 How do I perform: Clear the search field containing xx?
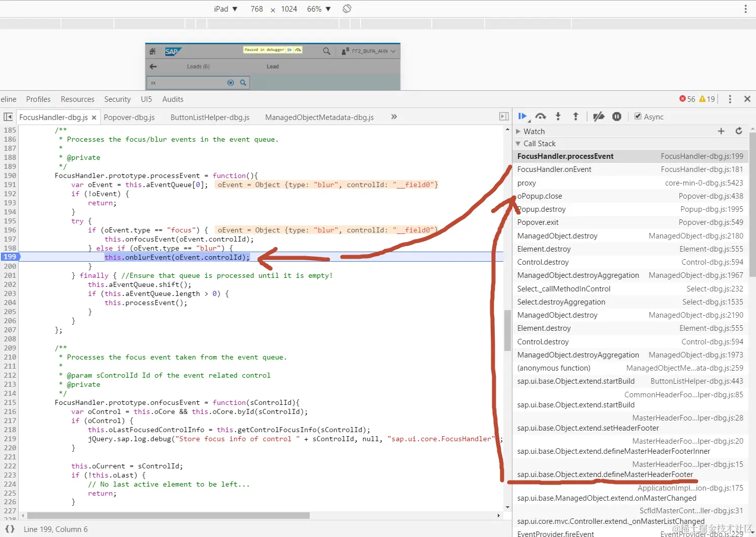(230, 83)
